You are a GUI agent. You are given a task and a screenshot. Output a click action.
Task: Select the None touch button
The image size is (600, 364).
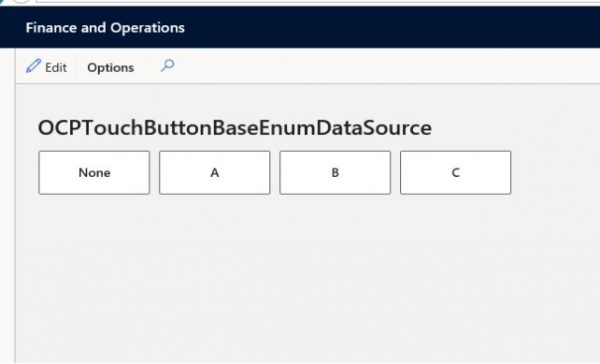click(x=94, y=173)
